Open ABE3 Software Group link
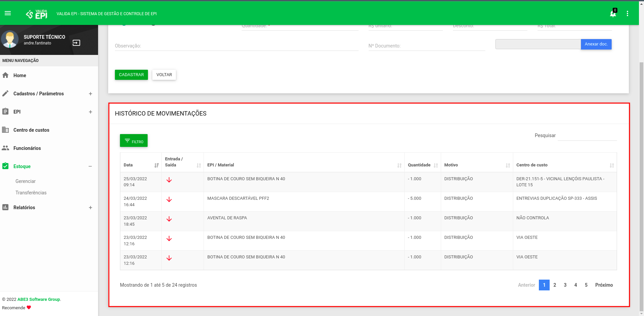644x316 pixels. tap(39, 299)
